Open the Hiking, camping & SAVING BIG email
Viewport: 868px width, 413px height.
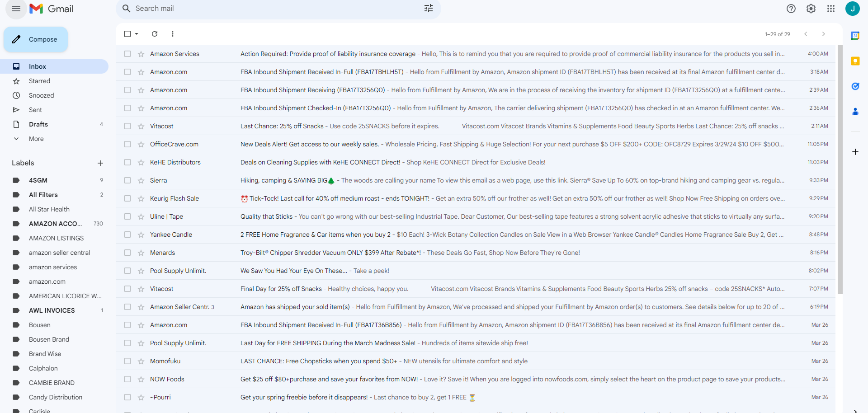point(476,180)
